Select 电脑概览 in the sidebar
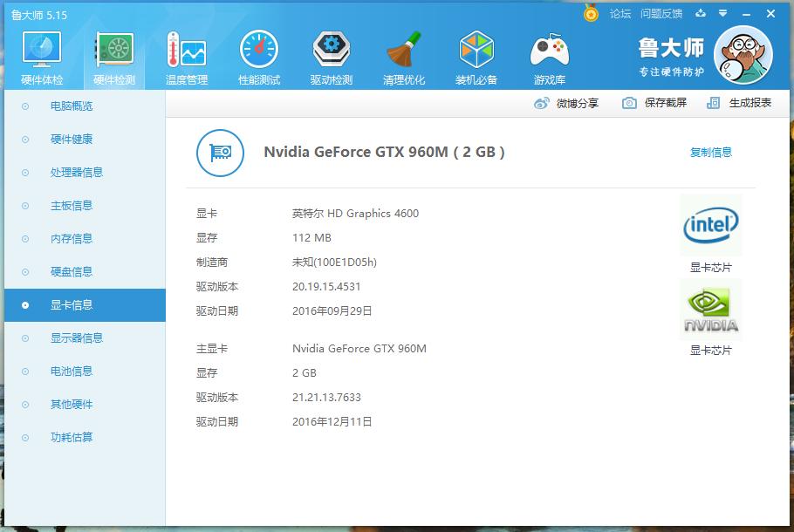Screen dimensions: 794x532 (x=72, y=106)
